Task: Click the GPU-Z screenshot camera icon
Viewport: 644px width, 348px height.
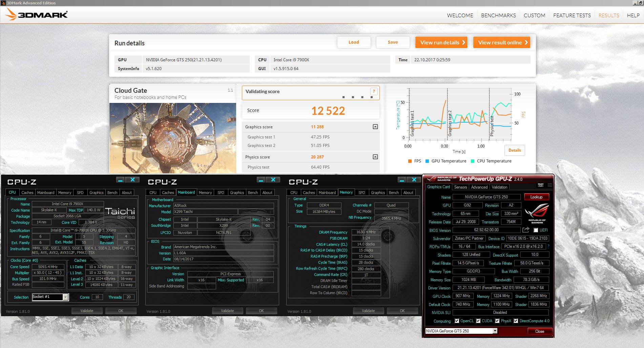Action: (541, 185)
